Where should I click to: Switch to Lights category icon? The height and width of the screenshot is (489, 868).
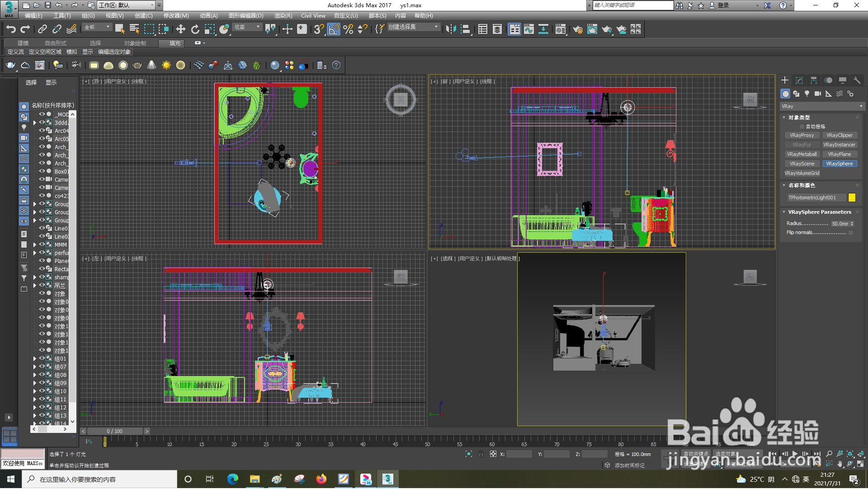tap(807, 94)
